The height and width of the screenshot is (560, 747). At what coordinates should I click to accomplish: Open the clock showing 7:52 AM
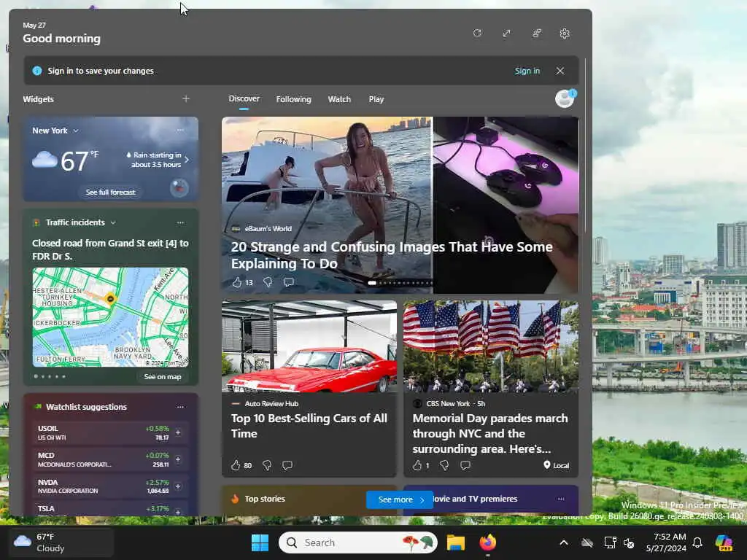(666, 542)
